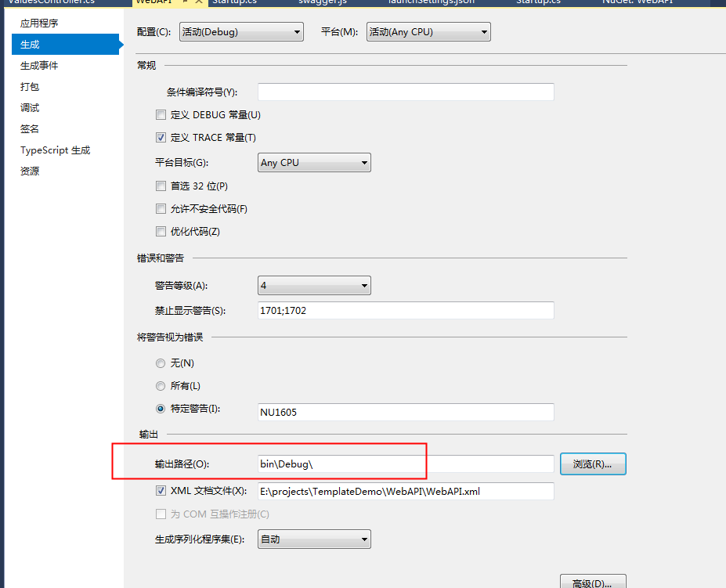Expand the 配置 dropdown showing 活动(Debug)
Viewport: 726px width, 588px height.
point(241,32)
